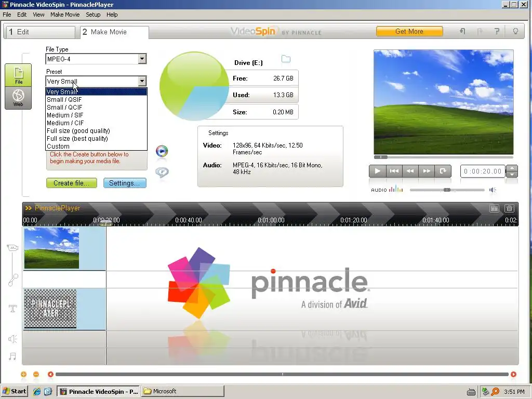The height and width of the screenshot is (399, 532).
Task: Select the File output mode icon
Action: 18,75
